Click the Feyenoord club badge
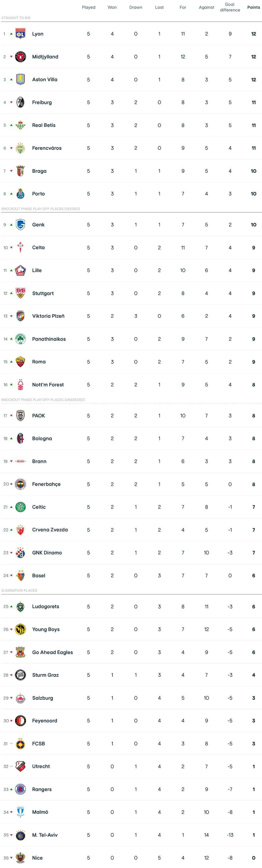 [x=20, y=721]
